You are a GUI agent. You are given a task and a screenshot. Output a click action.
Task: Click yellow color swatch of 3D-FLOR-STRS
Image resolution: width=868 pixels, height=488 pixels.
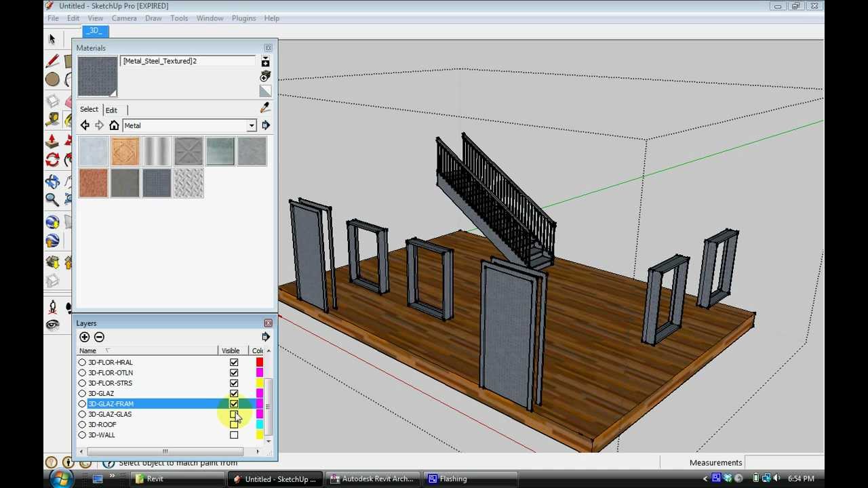[259, 383]
